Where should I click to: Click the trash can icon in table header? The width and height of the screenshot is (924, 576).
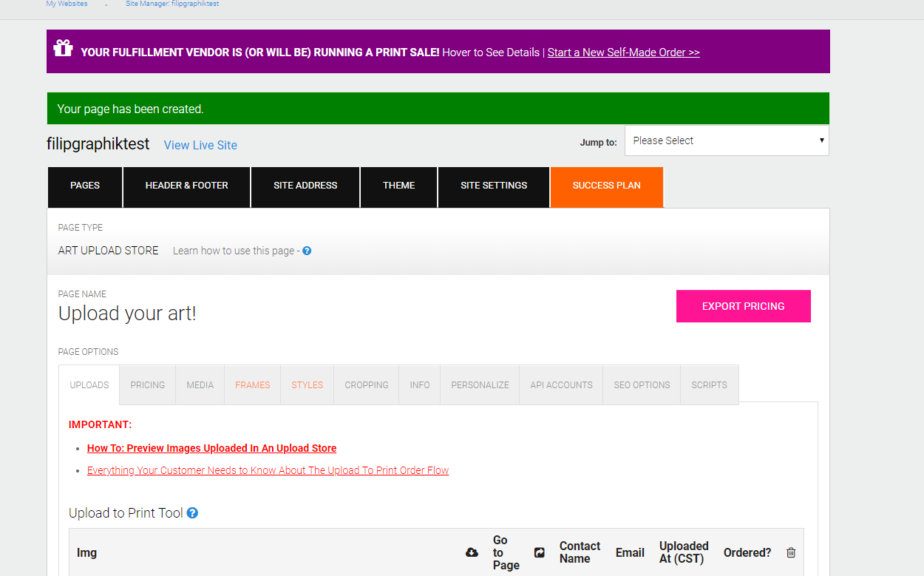791,552
